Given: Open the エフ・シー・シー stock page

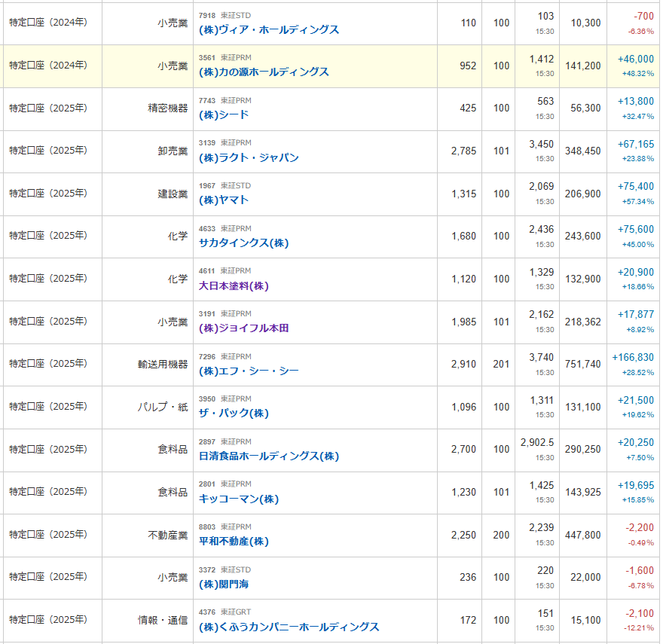Looking at the screenshot, I should point(249,371).
